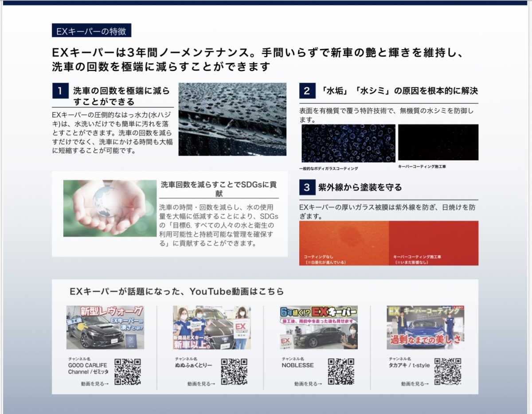Click the number 3 feature badge
The height and width of the screenshot is (414, 532).
click(307, 187)
